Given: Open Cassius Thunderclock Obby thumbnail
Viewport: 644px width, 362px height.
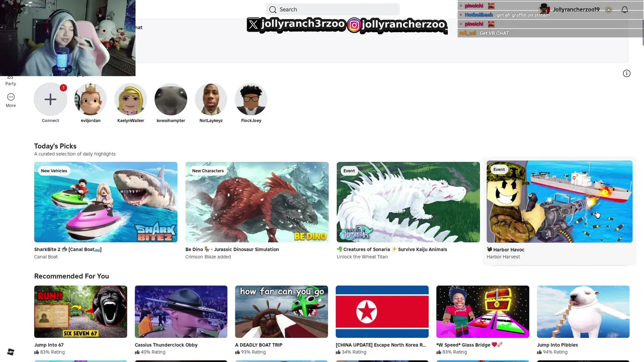Looking at the screenshot, I should click(x=181, y=312).
